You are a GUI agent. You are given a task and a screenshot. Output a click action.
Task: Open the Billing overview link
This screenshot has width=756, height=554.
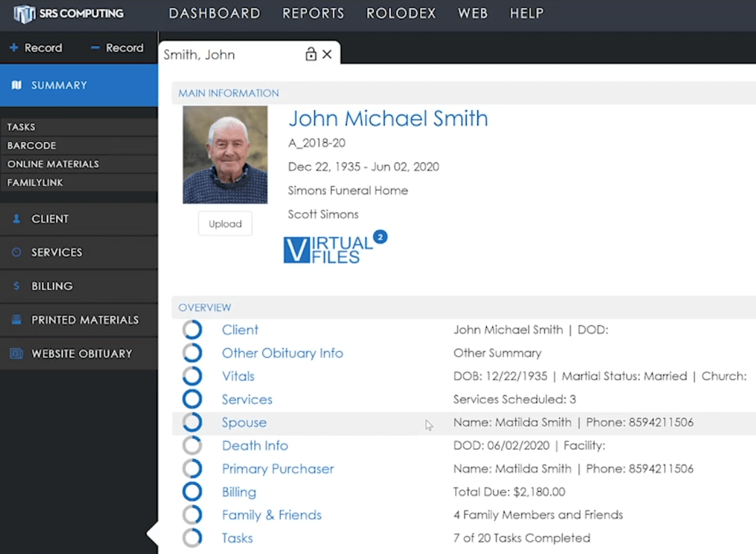(239, 492)
